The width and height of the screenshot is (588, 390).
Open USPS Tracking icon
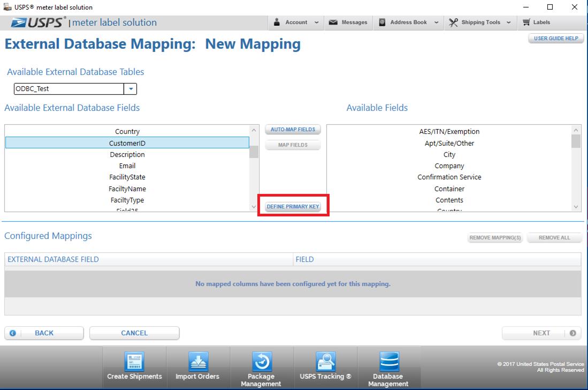coord(325,362)
